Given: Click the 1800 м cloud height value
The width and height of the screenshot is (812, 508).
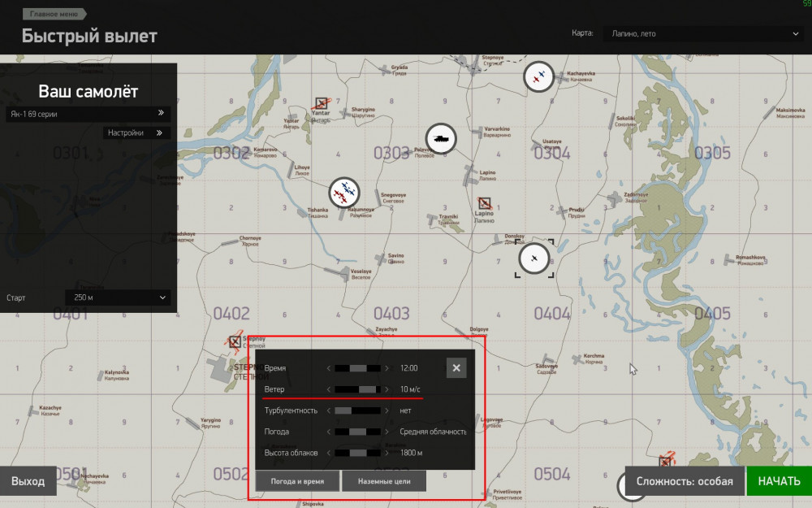Looking at the screenshot, I should (x=411, y=453).
